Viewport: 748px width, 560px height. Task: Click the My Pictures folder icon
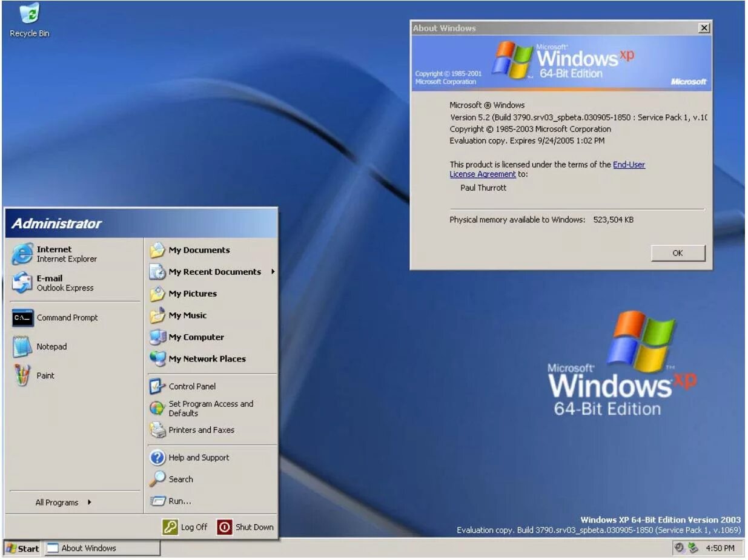click(157, 294)
